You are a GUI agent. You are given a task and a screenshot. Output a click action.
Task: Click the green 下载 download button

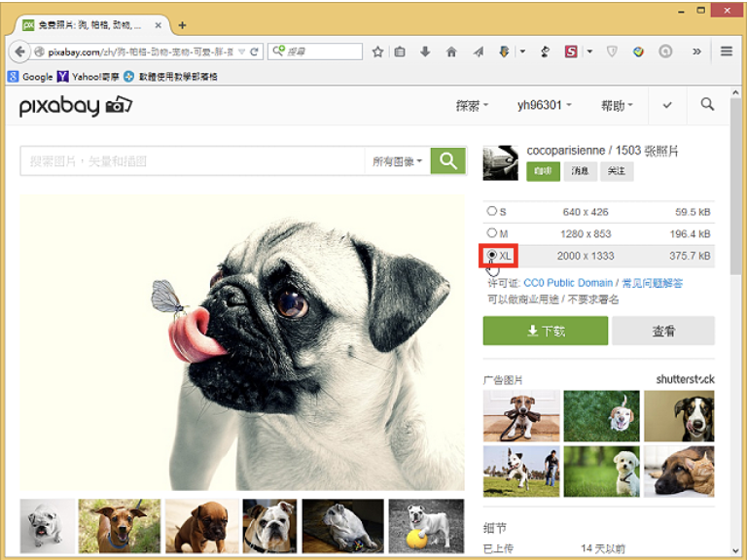(x=546, y=331)
